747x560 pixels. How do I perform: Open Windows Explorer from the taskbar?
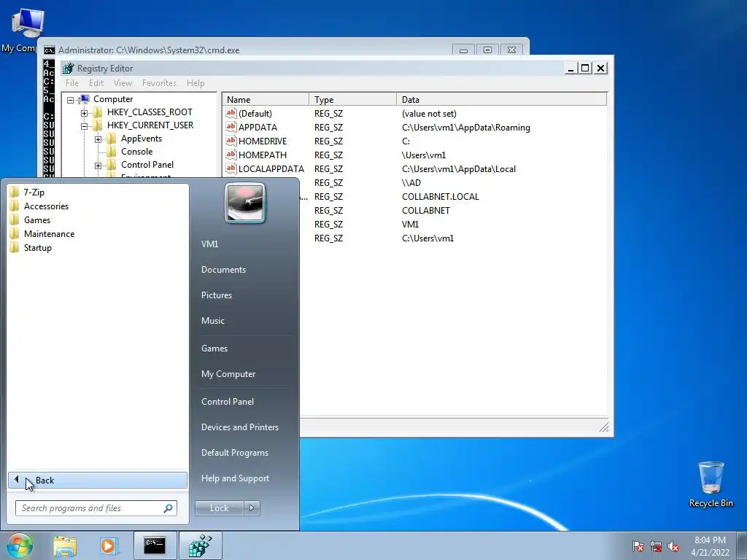tap(65, 545)
